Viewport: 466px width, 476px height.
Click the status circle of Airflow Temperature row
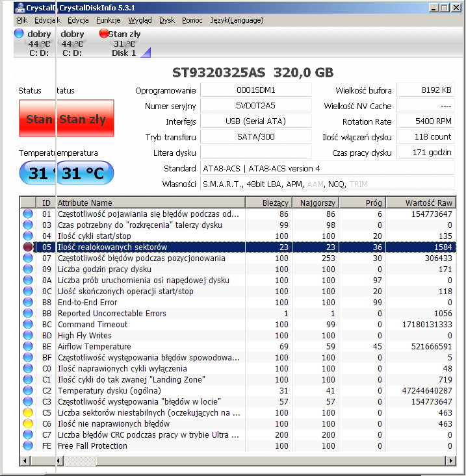click(x=28, y=346)
